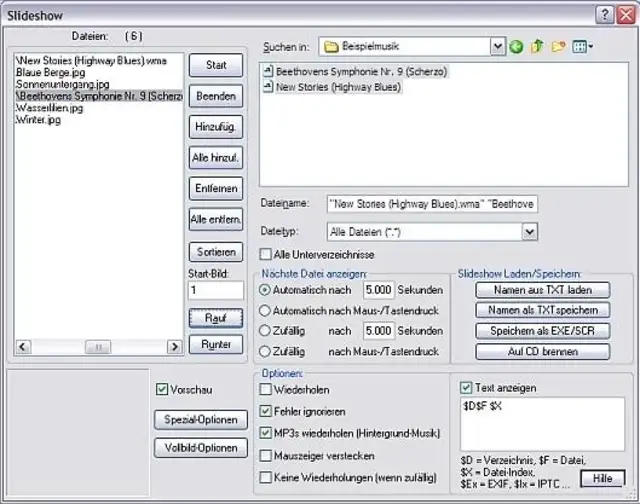Screen dimensions: 640x504
Task: Click the help question mark in title bar
Action: (x=605, y=14)
